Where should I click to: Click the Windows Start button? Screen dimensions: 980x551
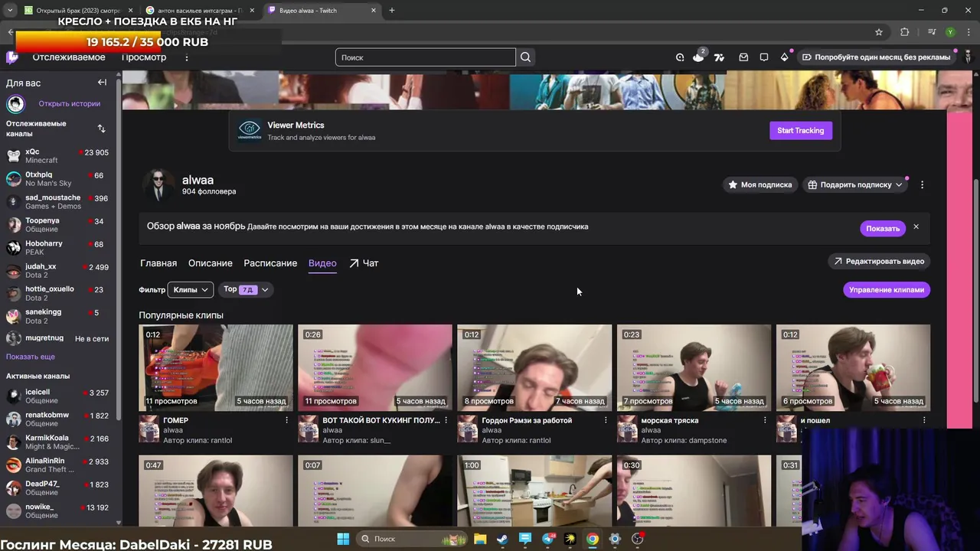343,539
